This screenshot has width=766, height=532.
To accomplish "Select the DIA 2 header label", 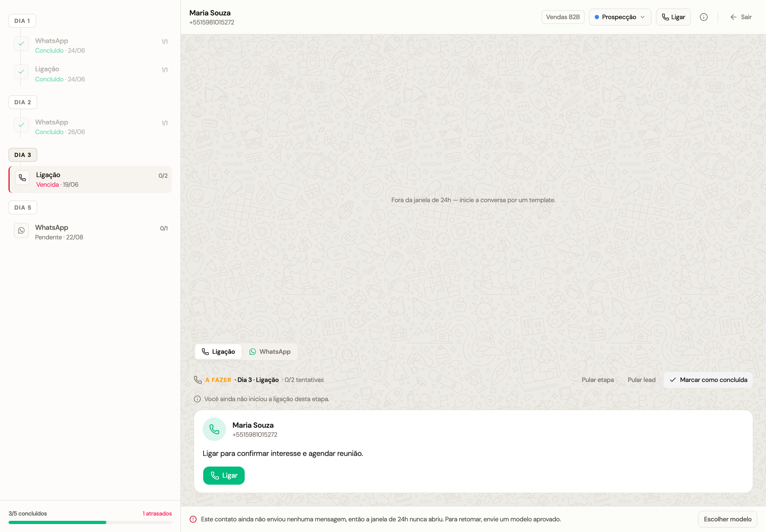I will (x=23, y=102).
